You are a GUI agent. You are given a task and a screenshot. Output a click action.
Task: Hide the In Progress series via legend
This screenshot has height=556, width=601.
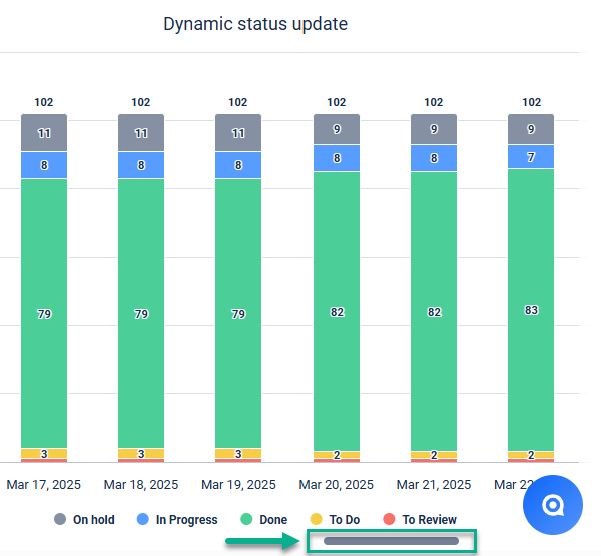tap(177, 520)
